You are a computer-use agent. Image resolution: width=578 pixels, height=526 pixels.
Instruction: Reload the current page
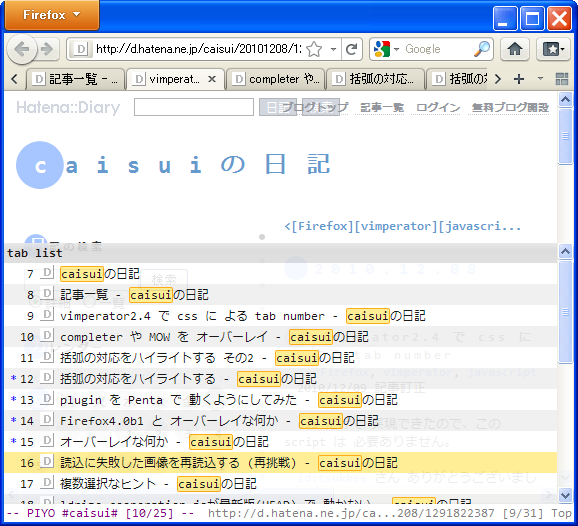(x=351, y=49)
